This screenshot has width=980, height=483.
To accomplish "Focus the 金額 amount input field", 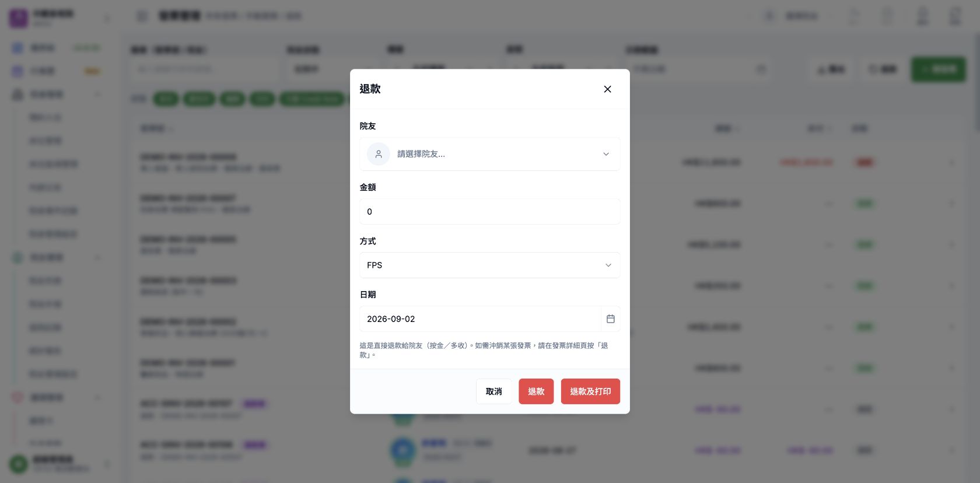I will (490, 212).
